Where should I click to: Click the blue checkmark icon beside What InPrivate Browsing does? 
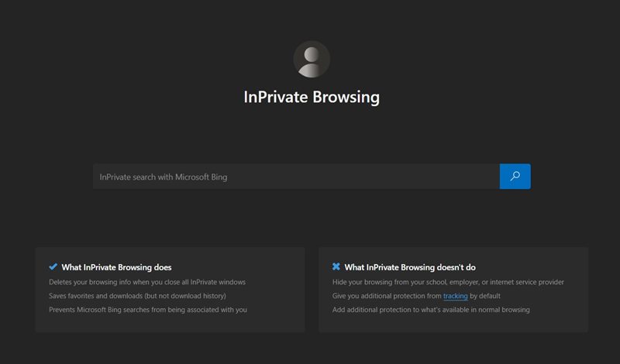coord(53,266)
